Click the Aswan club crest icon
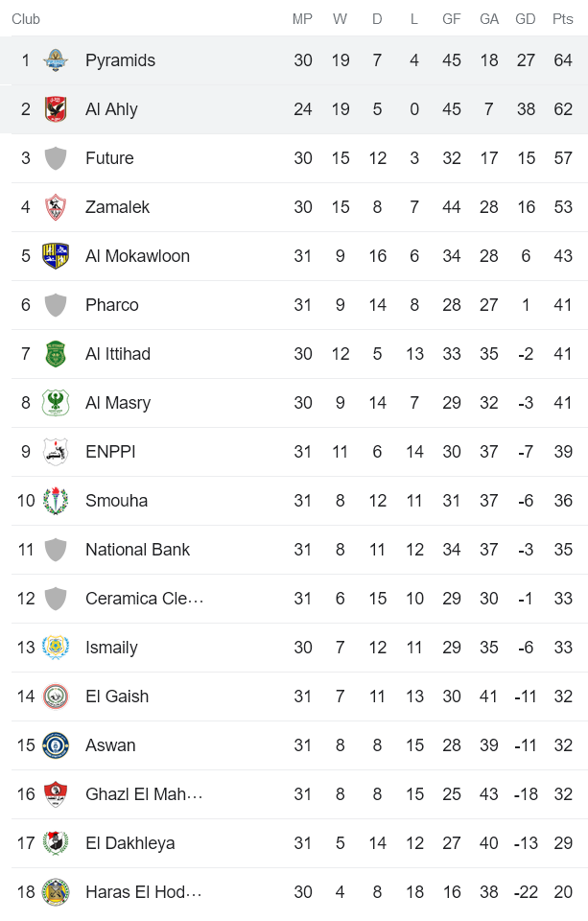This screenshot has width=588, height=921. tap(56, 745)
